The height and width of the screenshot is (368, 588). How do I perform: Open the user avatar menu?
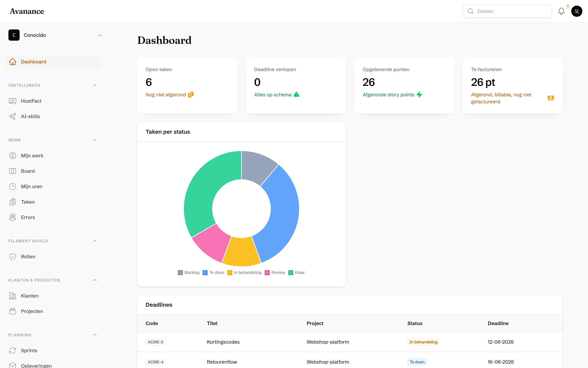(577, 11)
